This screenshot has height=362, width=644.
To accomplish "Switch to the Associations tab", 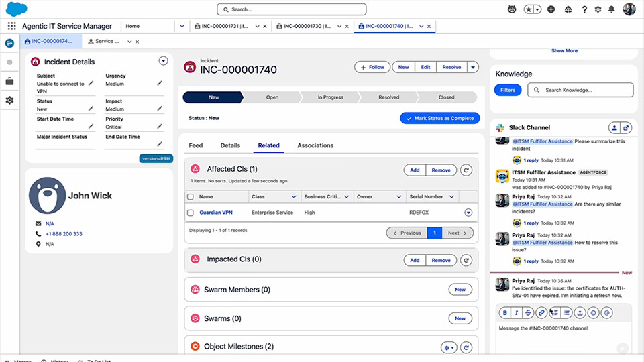I will 315,145.
